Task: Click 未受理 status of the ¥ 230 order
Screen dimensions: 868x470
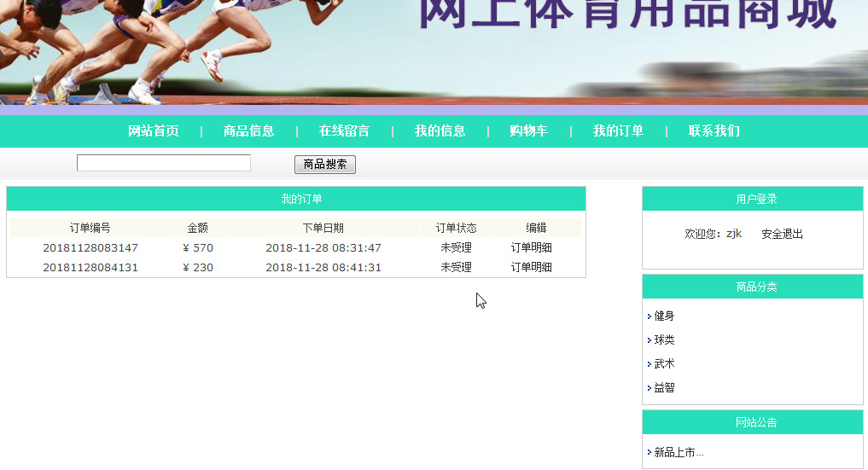Action: (456, 267)
